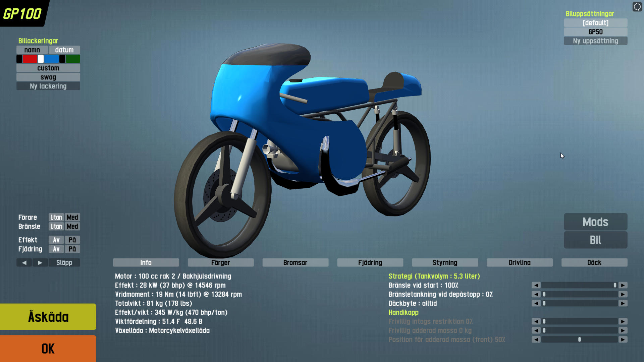Screen dimensions: 644x362
Task: Switch to the Drivlina tab
Action: point(519,263)
